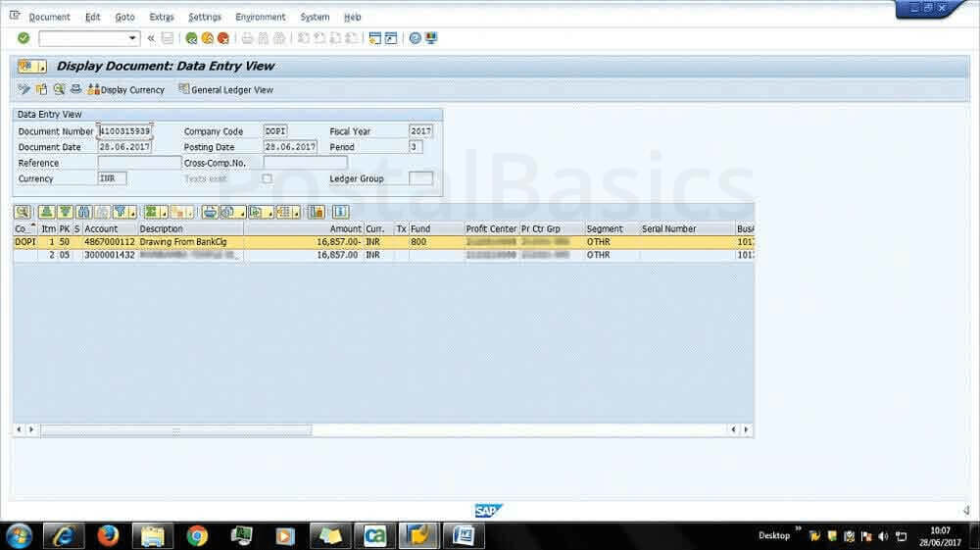Click the Display Currency button
Screen dimensions: 980x550
(126, 89)
